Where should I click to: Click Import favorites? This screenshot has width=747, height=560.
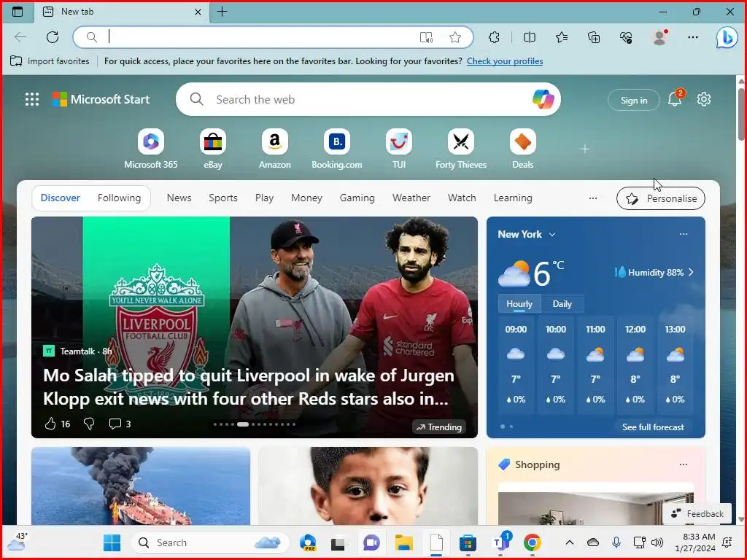[50, 61]
